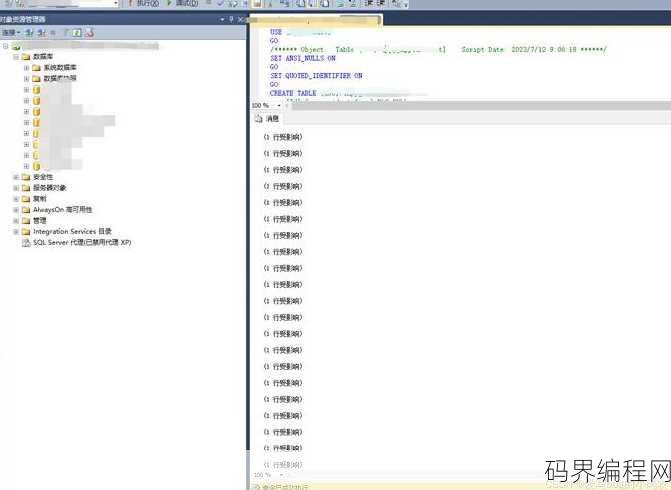Screen dimensions: 671x490
Task: Expand the 系统数据库 folder
Action: click(x=27, y=68)
